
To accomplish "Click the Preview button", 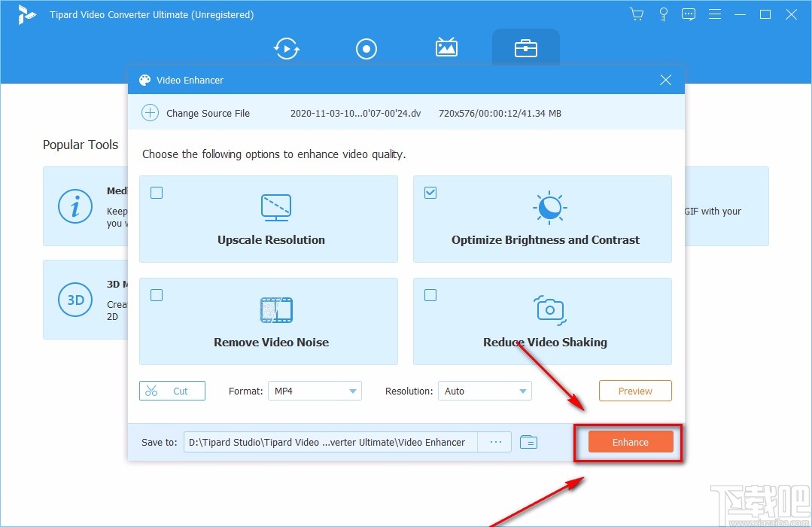I will click(635, 391).
